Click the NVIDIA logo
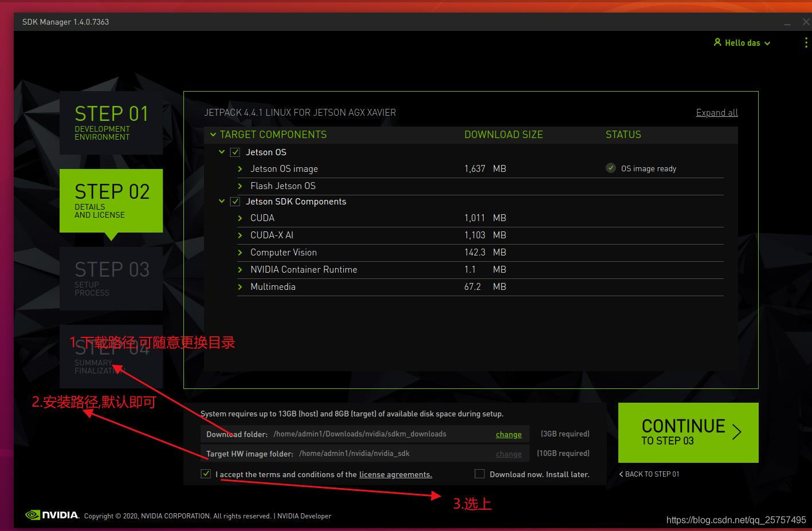Screen dimensions: 812x531 [52, 515]
